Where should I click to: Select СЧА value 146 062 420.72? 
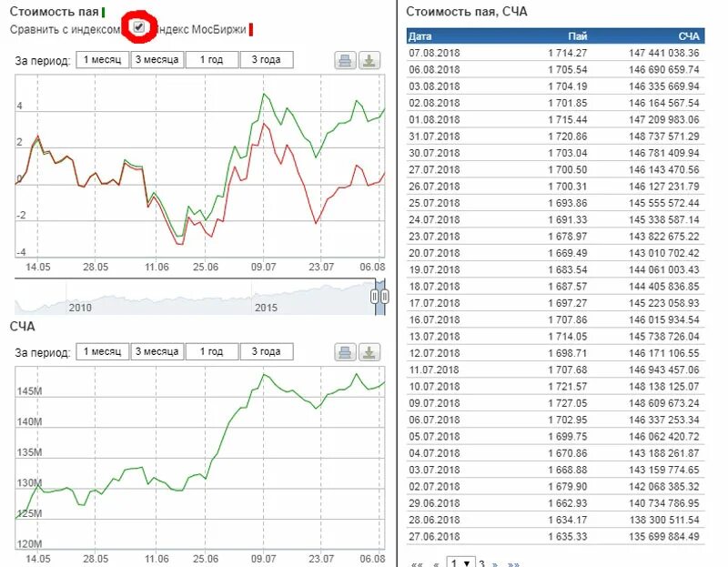coord(664,437)
